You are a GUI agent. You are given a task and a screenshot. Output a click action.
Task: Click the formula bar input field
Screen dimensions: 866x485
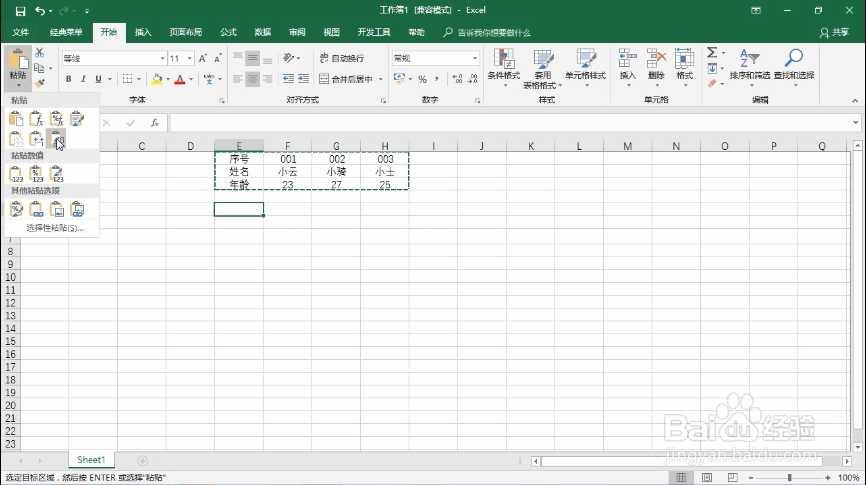tap(511, 123)
